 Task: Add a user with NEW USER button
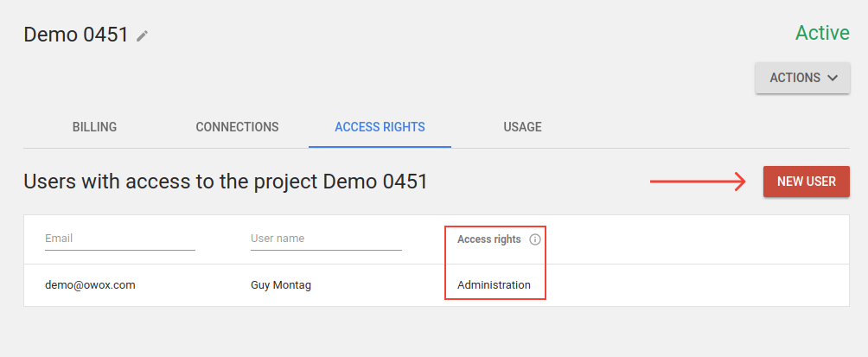(807, 182)
